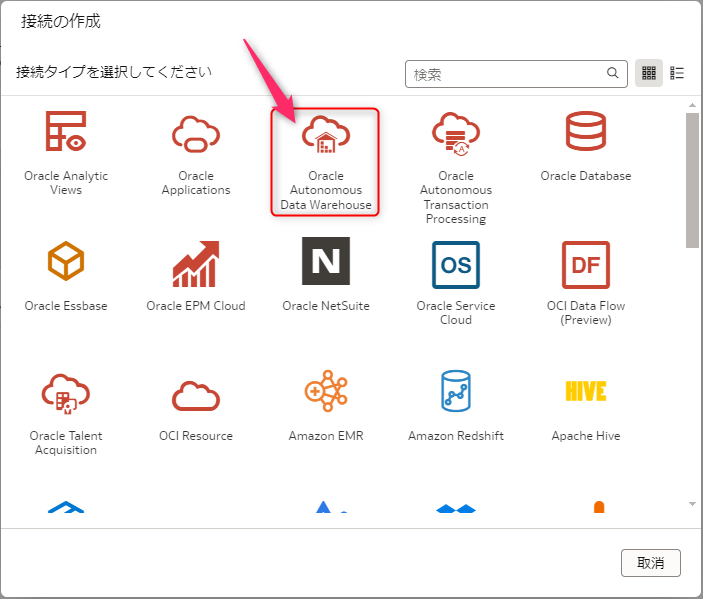
Task: Choose the Oracle Database cylinder icon
Action: coord(586,131)
